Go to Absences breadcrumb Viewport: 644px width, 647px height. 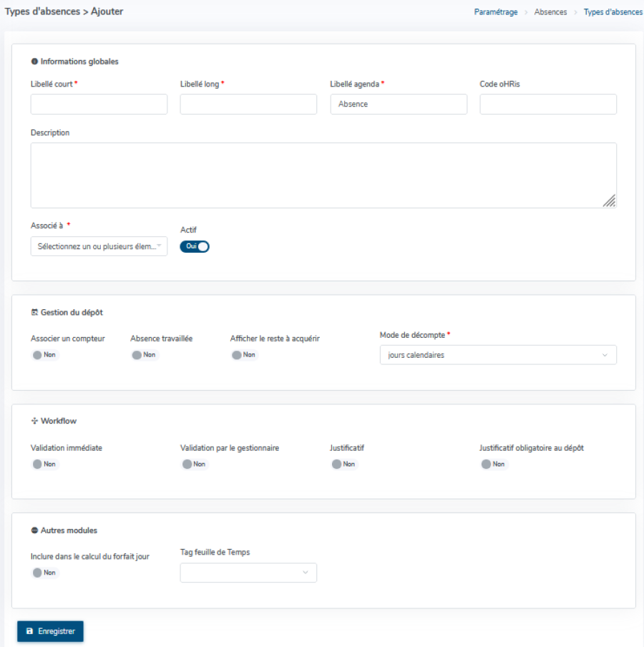550,12
